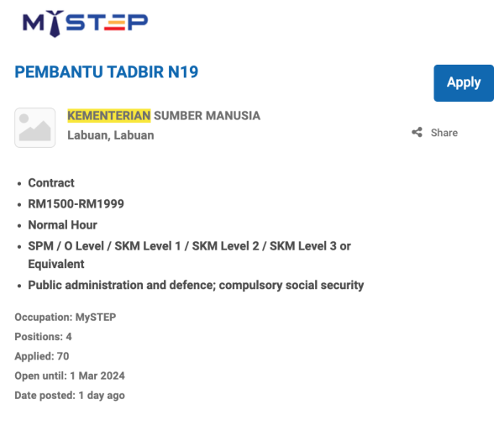Image resolution: width=504 pixels, height=431 pixels.
Task: Click the word Equivalent in qualifications
Action: click(56, 264)
